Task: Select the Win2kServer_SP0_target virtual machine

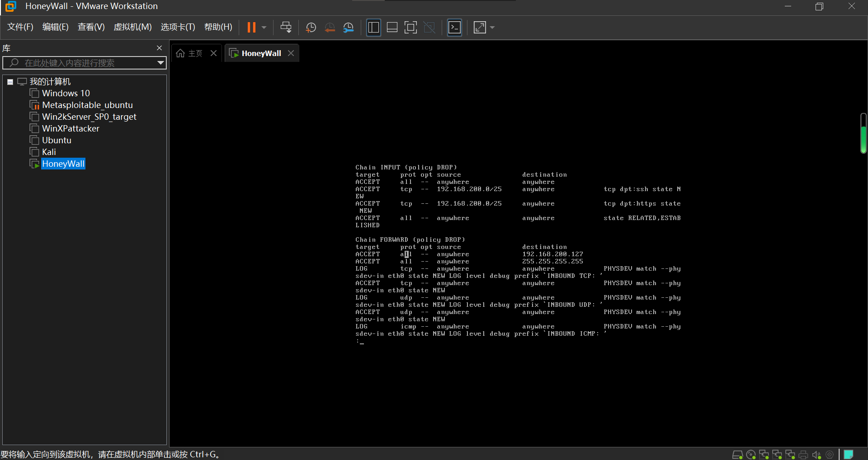Action: (x=89, y=117)
